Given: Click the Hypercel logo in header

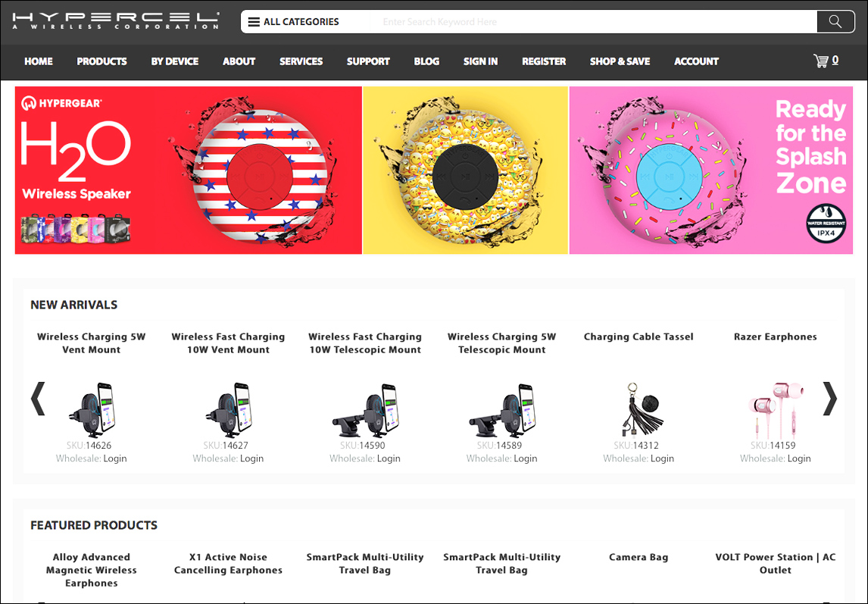Looking at the screenshot, I should tap(116, 20).
